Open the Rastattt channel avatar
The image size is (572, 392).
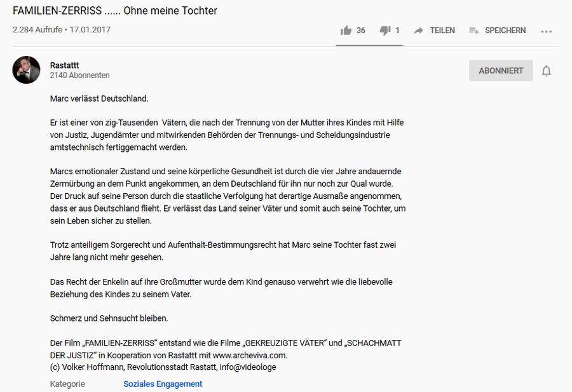pos(26,70)
